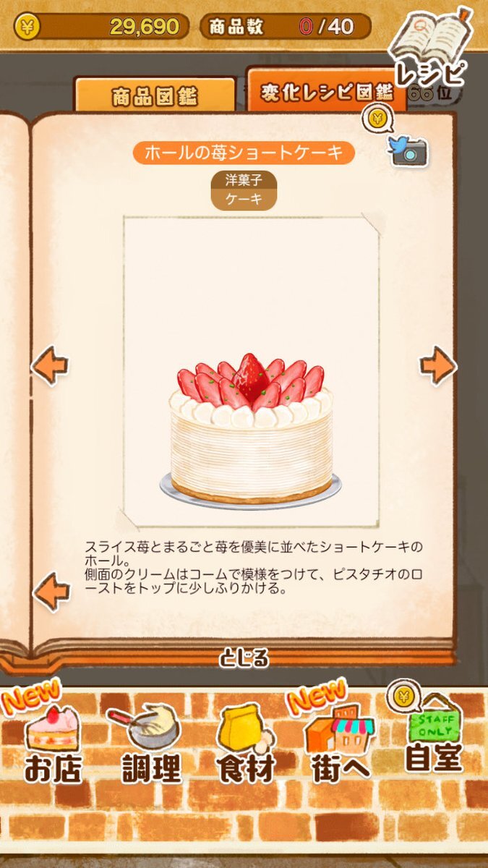Open the お店 shop cake icon
488x868 pixels.
(x=51, y=739)
